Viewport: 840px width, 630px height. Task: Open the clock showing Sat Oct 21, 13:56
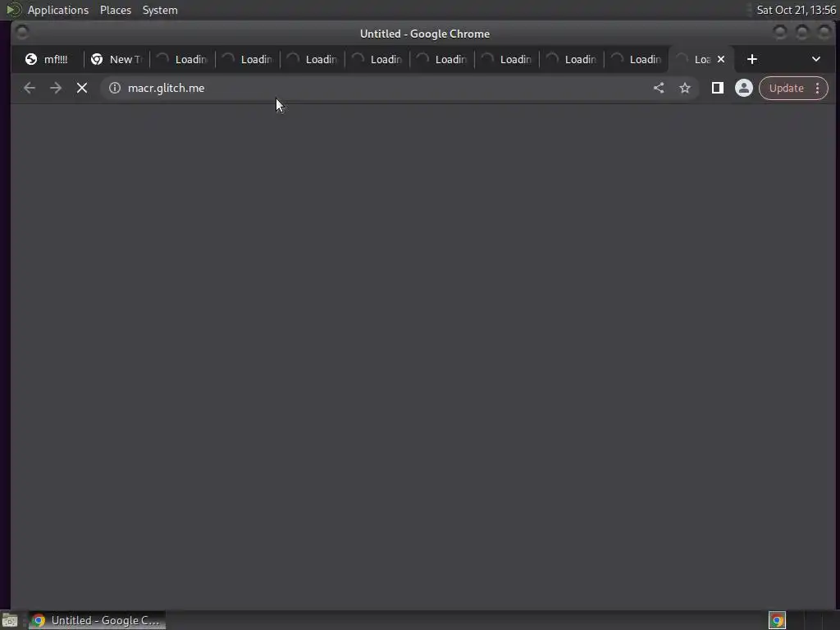796,10
